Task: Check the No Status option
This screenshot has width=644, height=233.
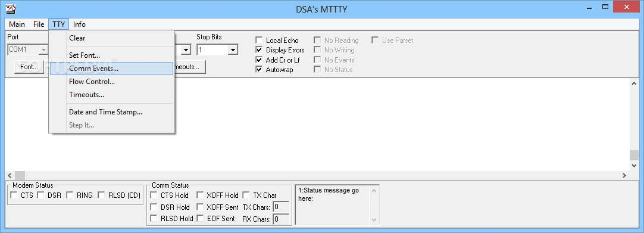Action: tap(317, 70)
